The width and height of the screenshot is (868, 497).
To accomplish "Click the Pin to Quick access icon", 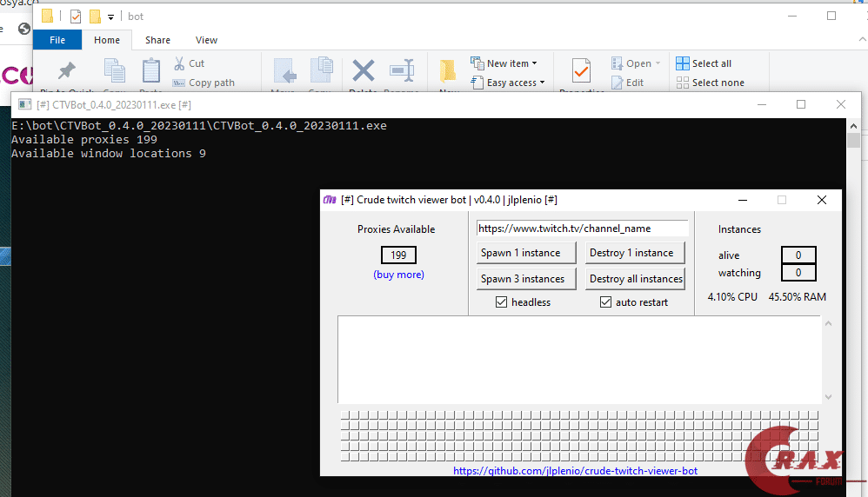I will 67,70.
